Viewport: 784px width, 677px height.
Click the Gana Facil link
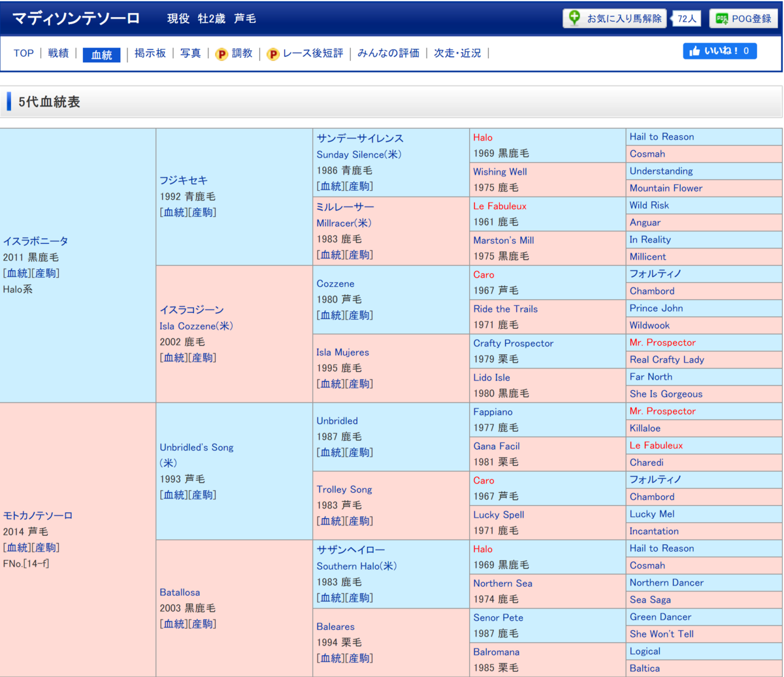tap(497, 446)
